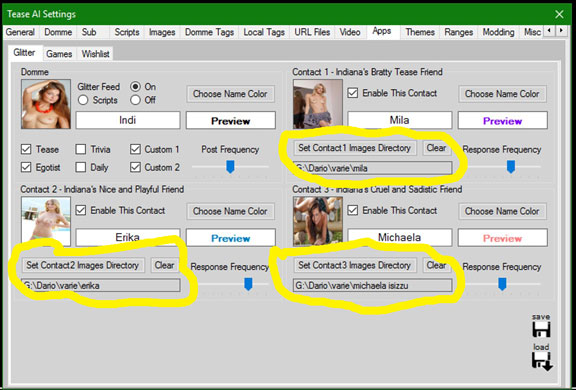Close the Tease AI Settings window

559,14
